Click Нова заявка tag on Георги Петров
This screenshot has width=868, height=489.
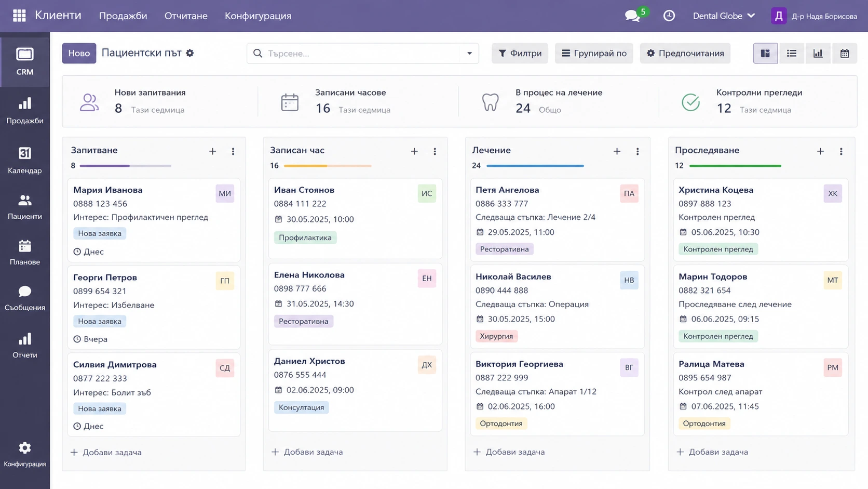pos(100,321)
